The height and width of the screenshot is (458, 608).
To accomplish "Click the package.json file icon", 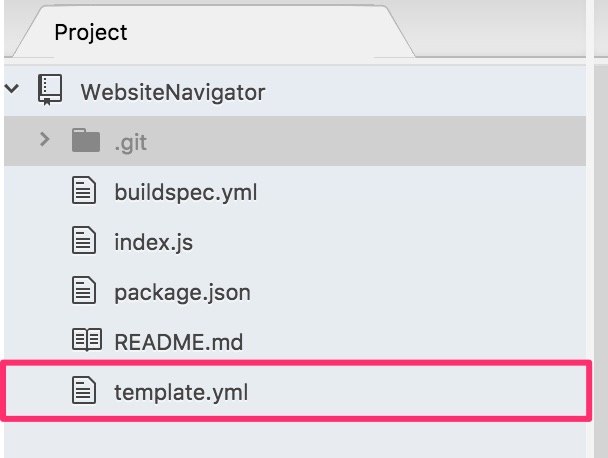I will pyautogui.click(x=86, y=292).
